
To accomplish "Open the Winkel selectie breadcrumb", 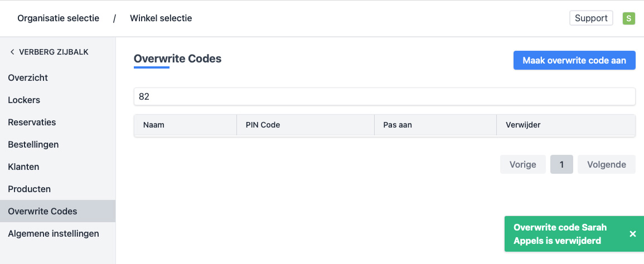I will click(x=161, y=18).
